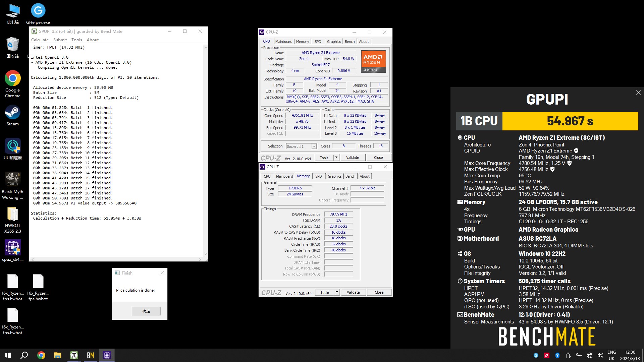Switch to Mainboard tab in upper CPU-Z
This screenshot has height=362, width=644.
[x=284, y=42]
